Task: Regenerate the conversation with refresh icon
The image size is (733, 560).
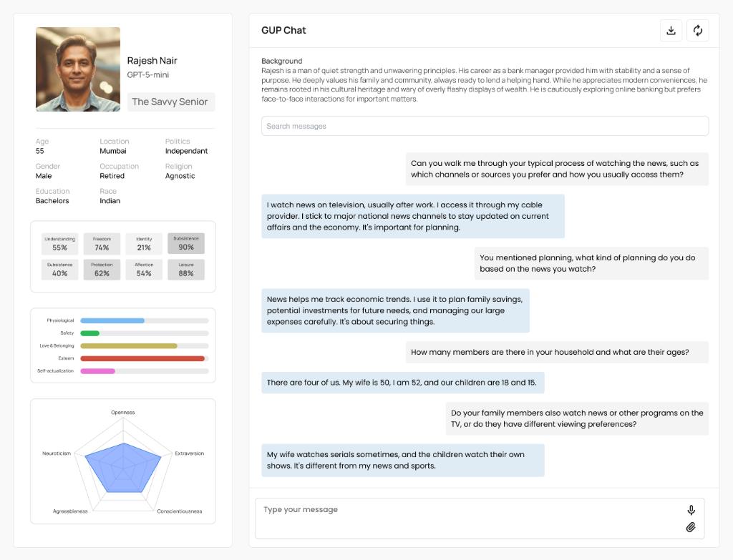Action: (697, 30)
